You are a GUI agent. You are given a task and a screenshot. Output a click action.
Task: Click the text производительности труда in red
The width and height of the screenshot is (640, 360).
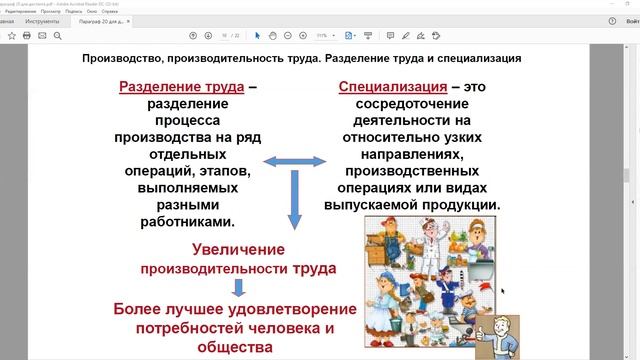(238, 269)
